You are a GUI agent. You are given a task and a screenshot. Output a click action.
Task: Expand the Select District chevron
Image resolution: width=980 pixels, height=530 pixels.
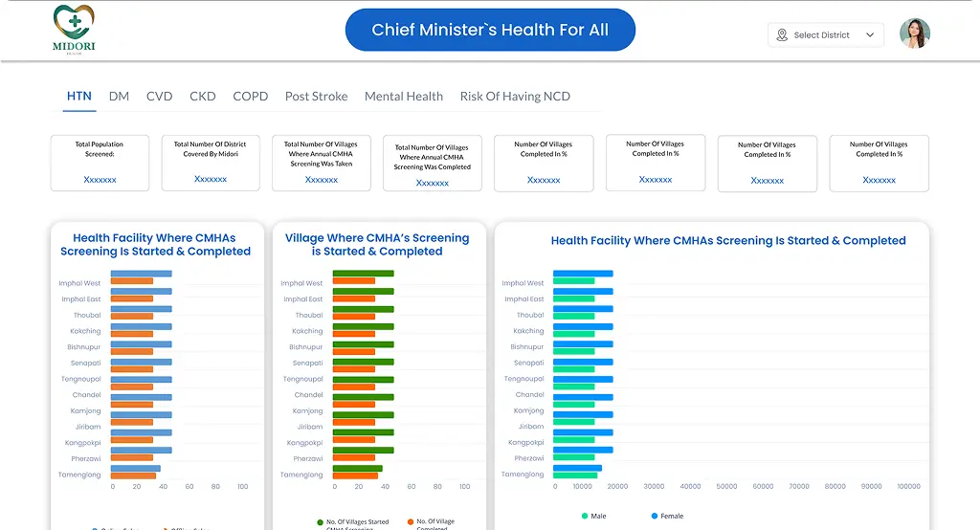pos(870,35)
